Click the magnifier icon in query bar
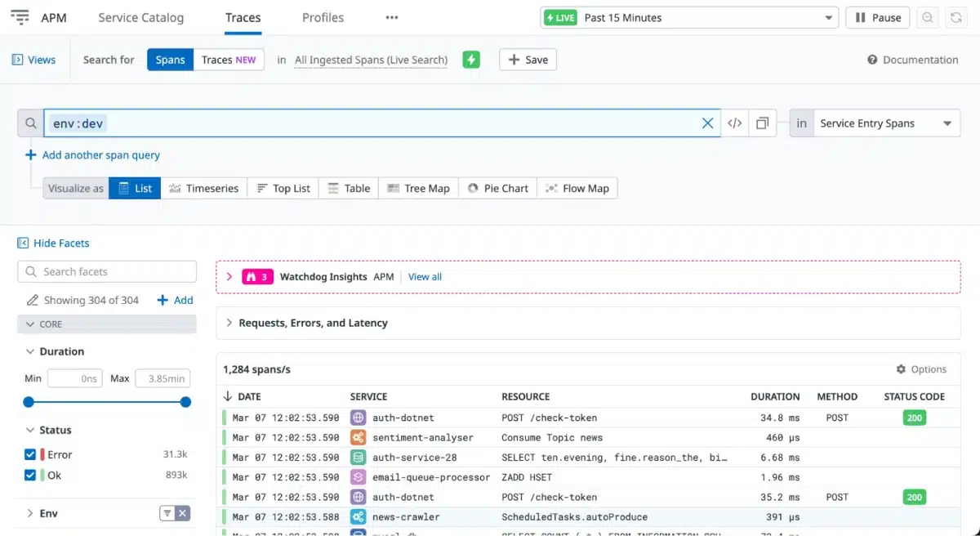Viewport: 980px width, 536px height. 31,123
